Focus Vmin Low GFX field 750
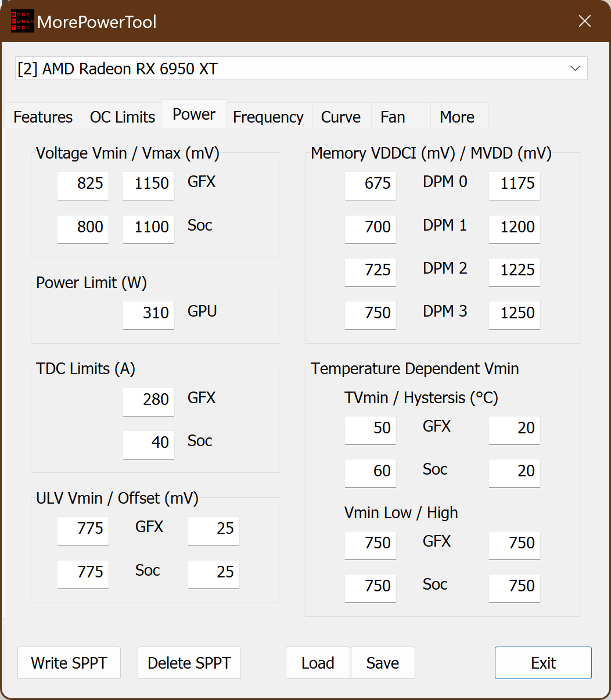This screenshot has width=611, height=700. 371,545
